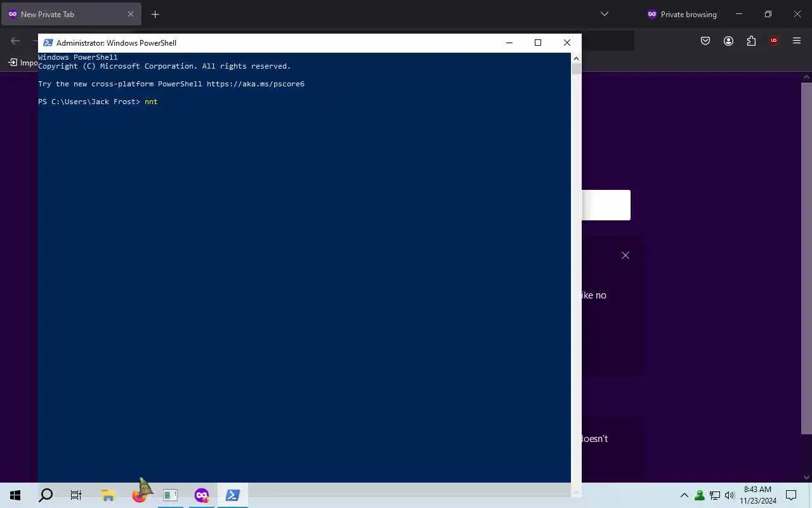Screen dimensions: 812x508
Task: Open a new browser tab with plus button
Action: point(155,14)
